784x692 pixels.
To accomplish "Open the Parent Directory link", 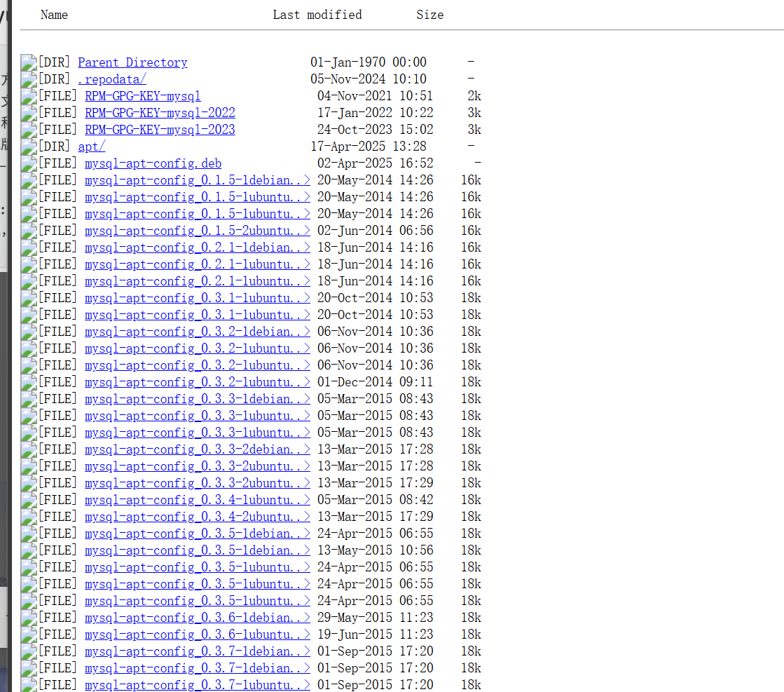I will tap(132, 62).
